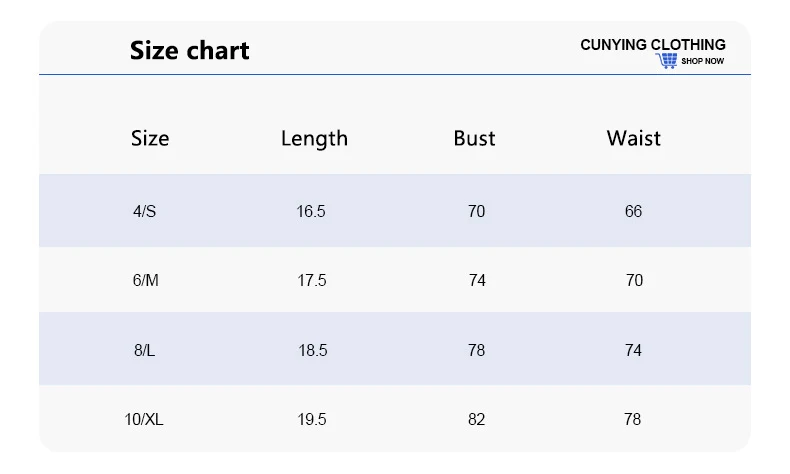Click the waist value 78 for 10/XL
Screen dimensions: 790x474
(632, 420)
